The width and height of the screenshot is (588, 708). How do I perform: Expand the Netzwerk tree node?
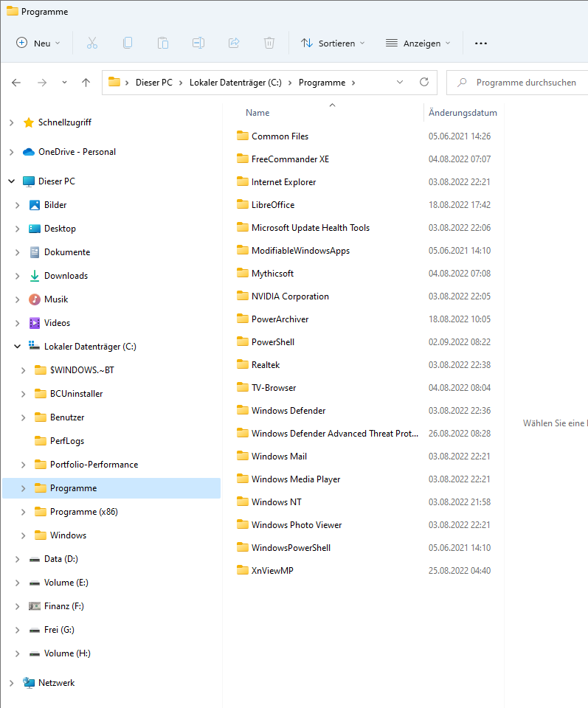[12, 683]
